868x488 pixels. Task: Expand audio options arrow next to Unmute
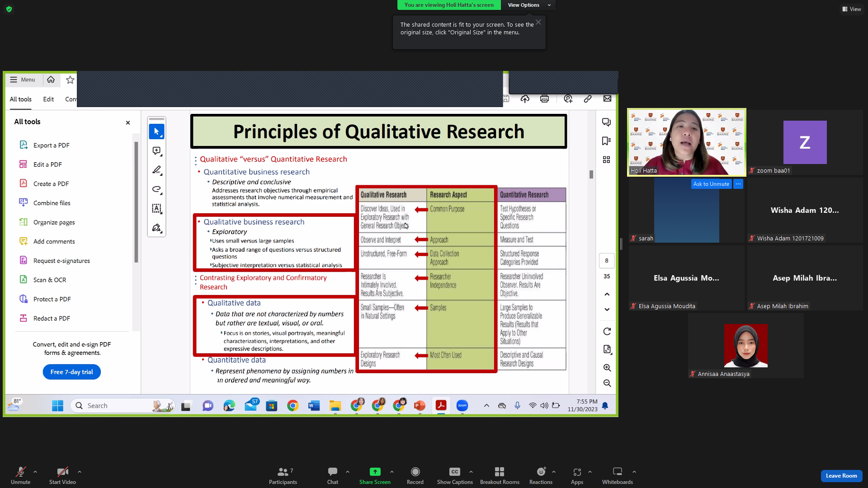point(35,472)
